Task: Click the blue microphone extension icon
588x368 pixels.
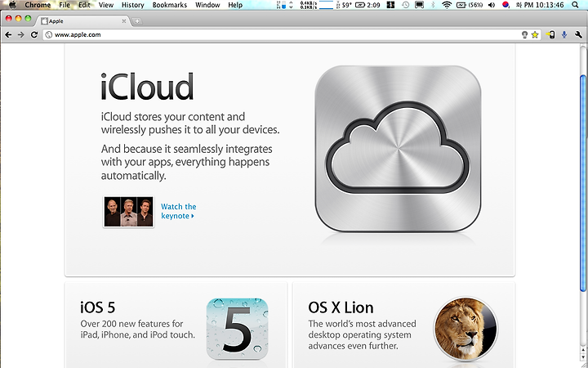Action: point(564,35)
